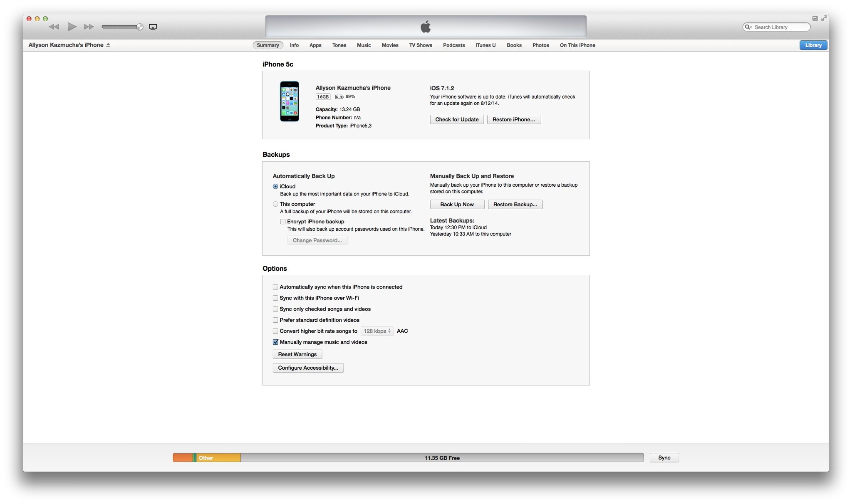Open the Summary tab
The height and width of the screenshot is (504, 852).
tap(268, 45)
